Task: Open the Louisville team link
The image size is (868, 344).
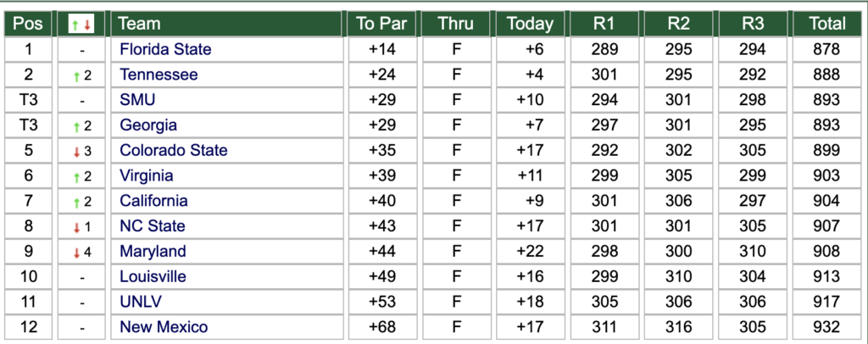Action: 153,276
